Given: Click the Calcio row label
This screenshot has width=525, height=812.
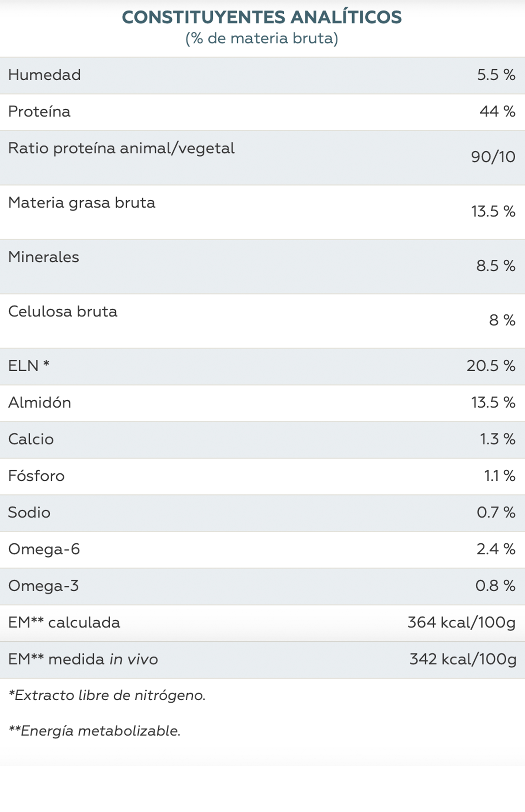Looking at the screenshot, I should [31, 439].
